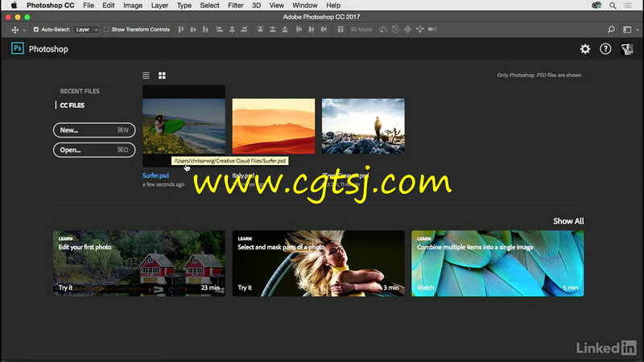Open the Select menu
644x362 pixels.
pos(209,6)
